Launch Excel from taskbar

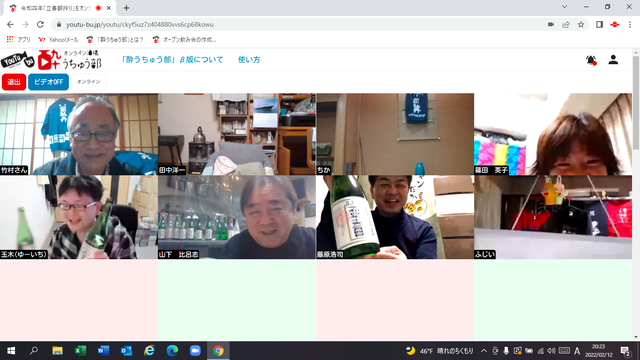coord(80,351)
